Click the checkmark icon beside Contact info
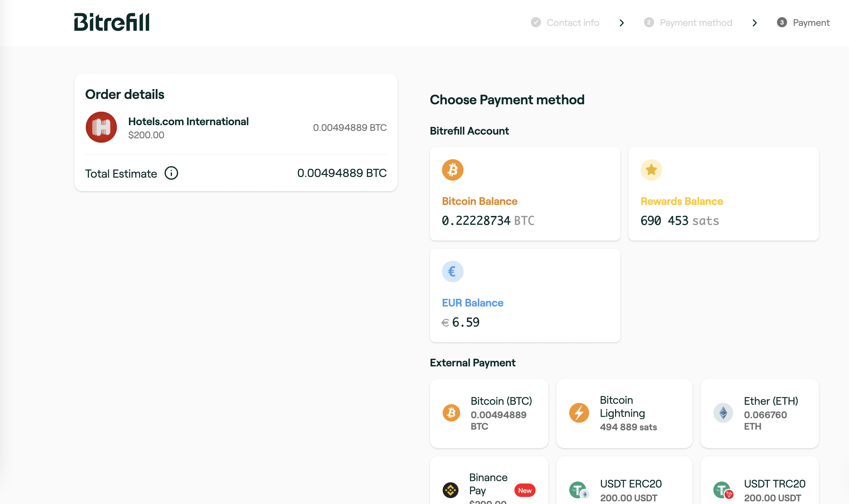 tap(536, 23)
